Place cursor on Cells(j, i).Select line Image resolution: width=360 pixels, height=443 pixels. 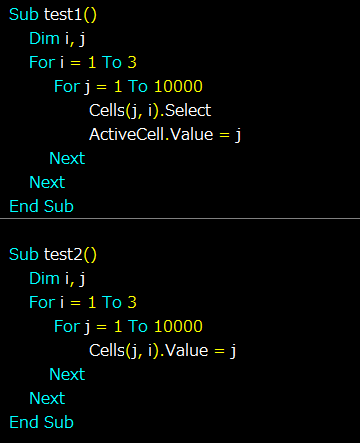coord(150,111)
